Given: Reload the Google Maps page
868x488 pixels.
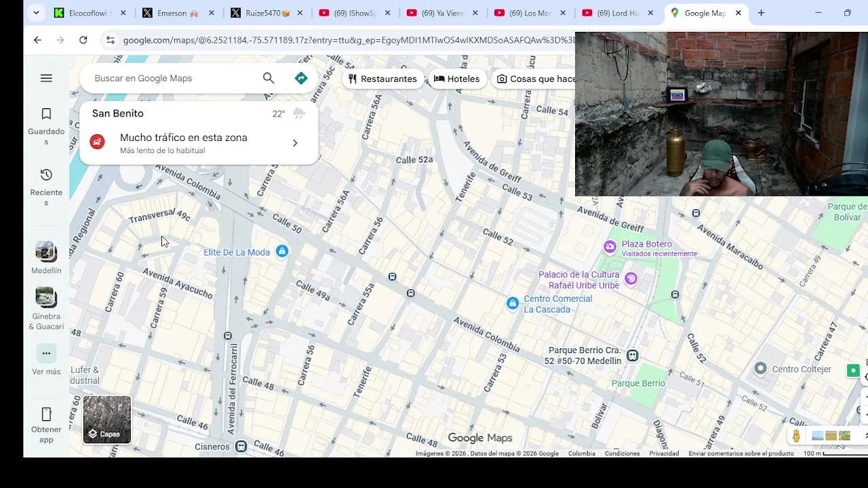Looking at the screenshot, I should [83, 40].
